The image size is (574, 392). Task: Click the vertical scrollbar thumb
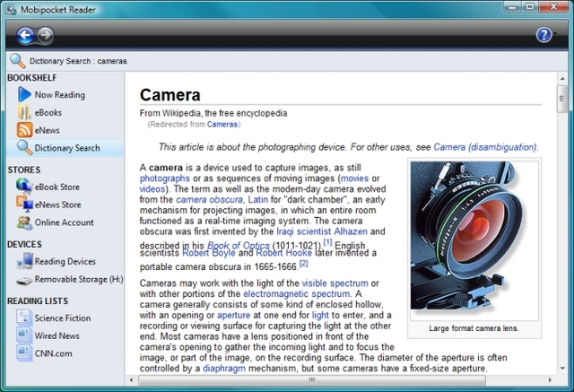click(562, 98)
